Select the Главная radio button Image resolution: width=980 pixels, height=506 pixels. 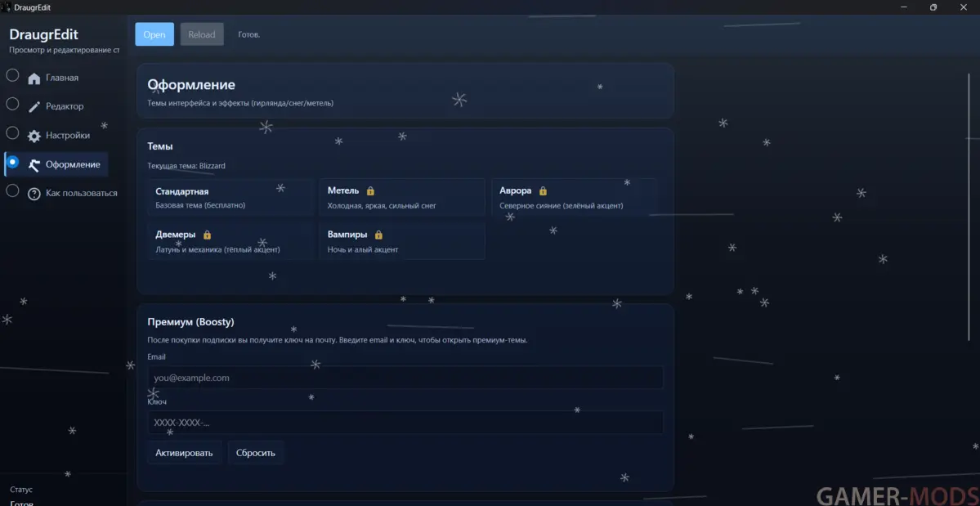[x=12, y=76]
